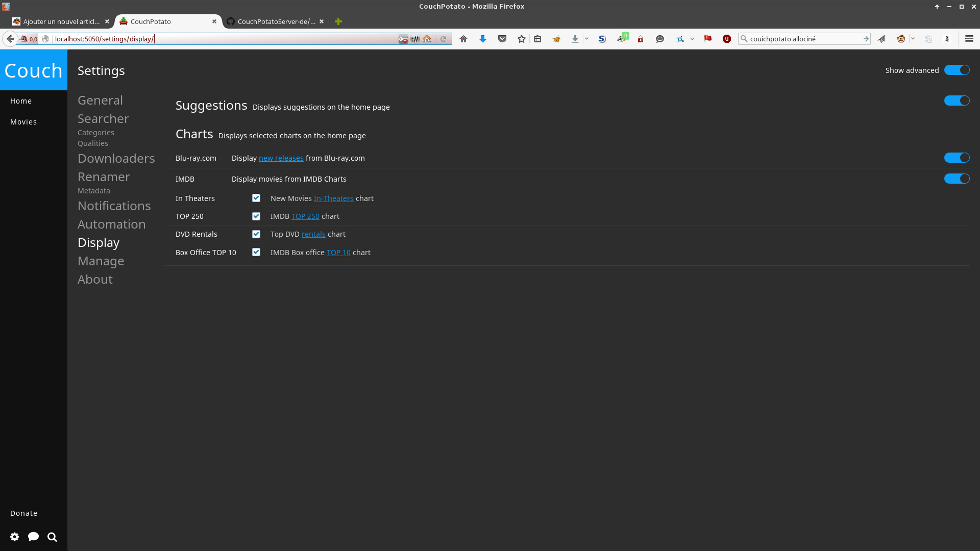Click the house icon in the address bar
980x551 pixels.
point(427,39)
